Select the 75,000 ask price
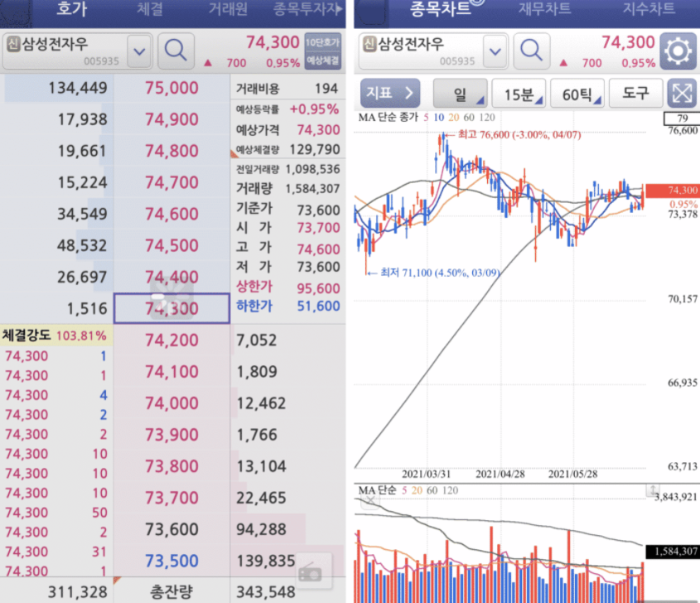 [x=171, y=89]
